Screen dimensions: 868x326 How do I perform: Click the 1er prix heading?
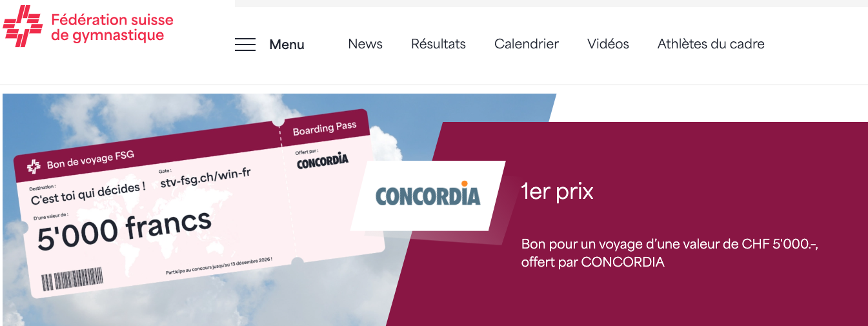point(557,192)
